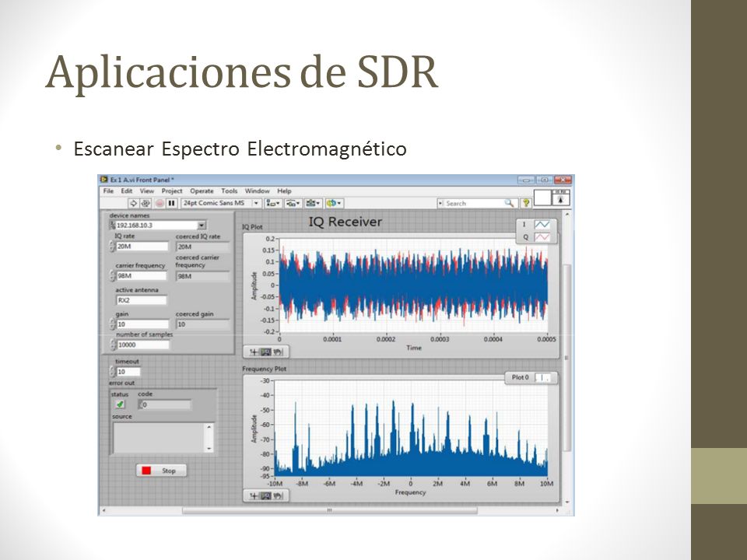This screenshot has width=747, height=560.
Task: Click the active antenna field RX2
Action: click(142, 300)
